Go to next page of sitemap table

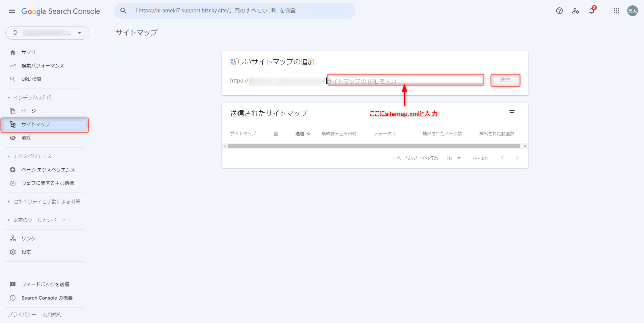517,158
